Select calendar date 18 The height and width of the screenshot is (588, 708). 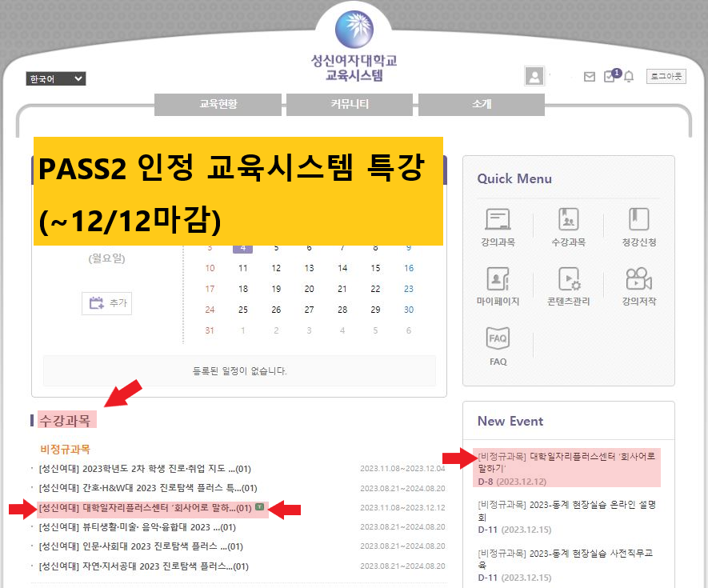tap(243, 289)
